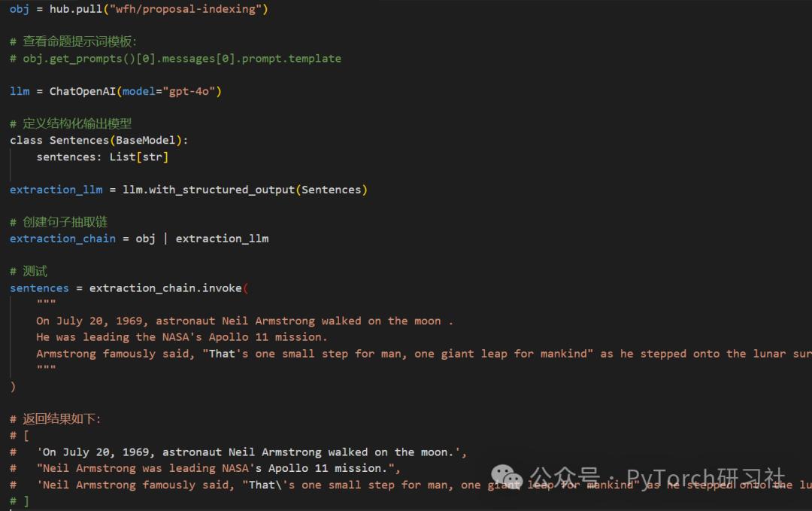Click the sentences: List[str] field line
Image resolution: width=812 pixels, height=511 pixels.
click(102, 157)
